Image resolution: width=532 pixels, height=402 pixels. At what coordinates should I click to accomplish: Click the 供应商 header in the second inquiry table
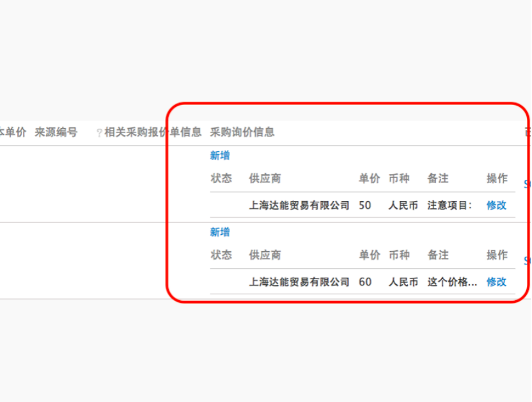[265, 255]
